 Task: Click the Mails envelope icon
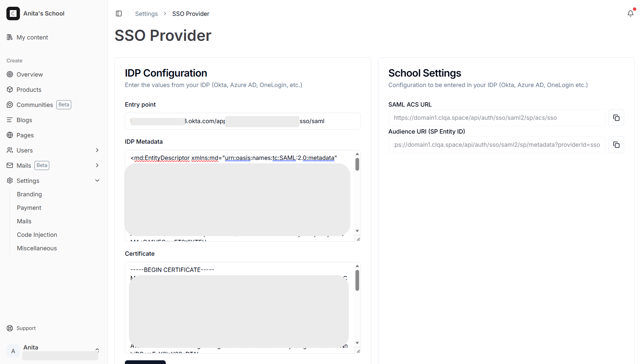click(10, 165)
